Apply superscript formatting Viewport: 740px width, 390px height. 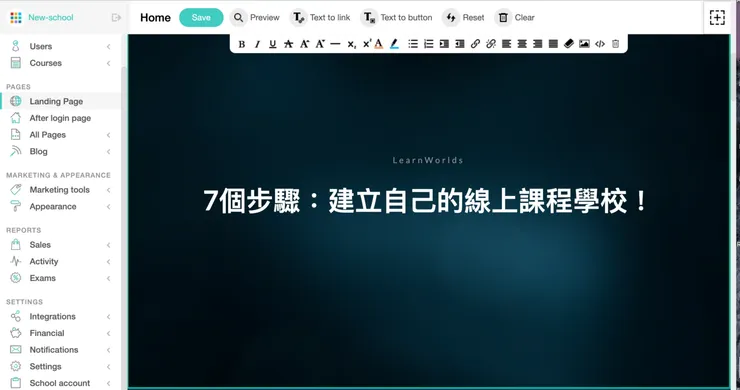tap(367, 44)
